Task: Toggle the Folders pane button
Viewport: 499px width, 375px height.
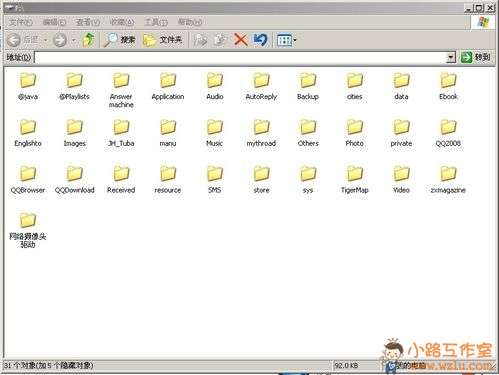Action: pyautogui.click(x=163, y=40)
